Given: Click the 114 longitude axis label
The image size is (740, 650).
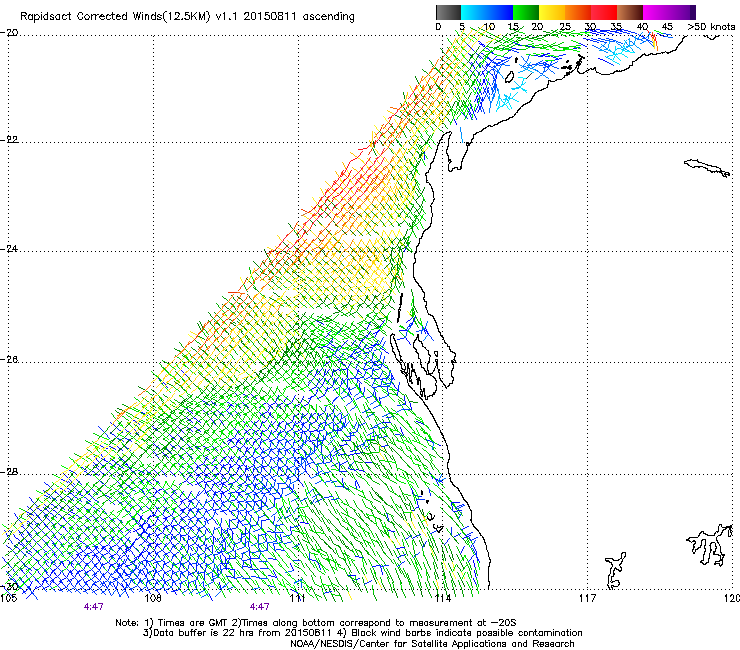Looking at the screenshot, I should click(442, 599).
